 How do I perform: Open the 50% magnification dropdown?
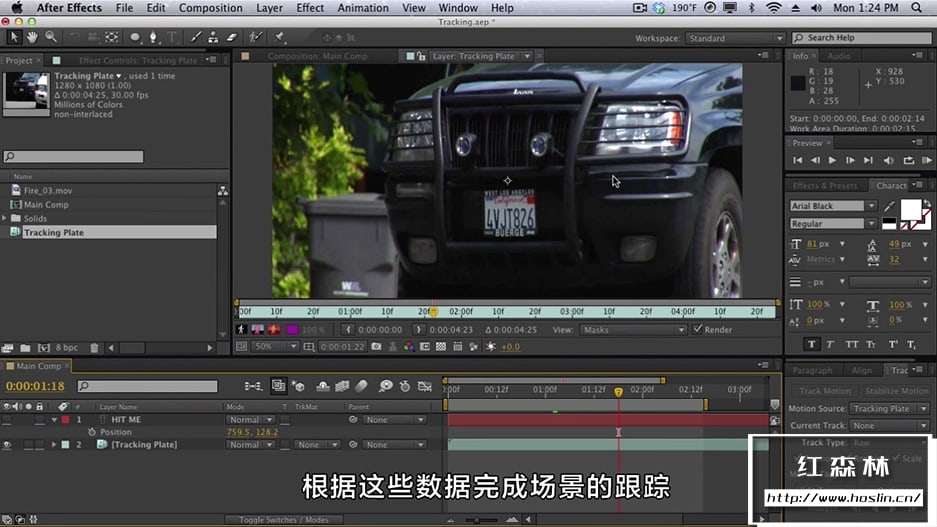(x=275, y=347)
